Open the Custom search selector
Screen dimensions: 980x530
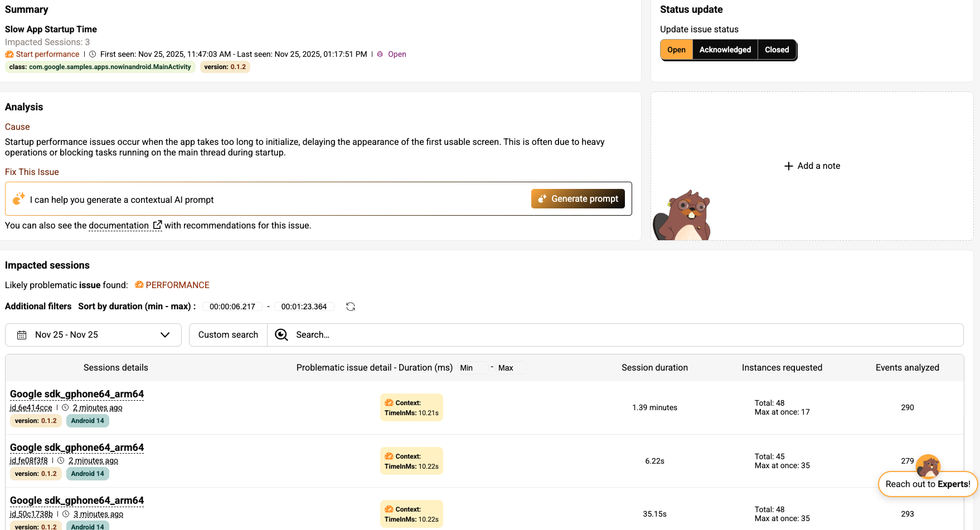coord(228,335)
